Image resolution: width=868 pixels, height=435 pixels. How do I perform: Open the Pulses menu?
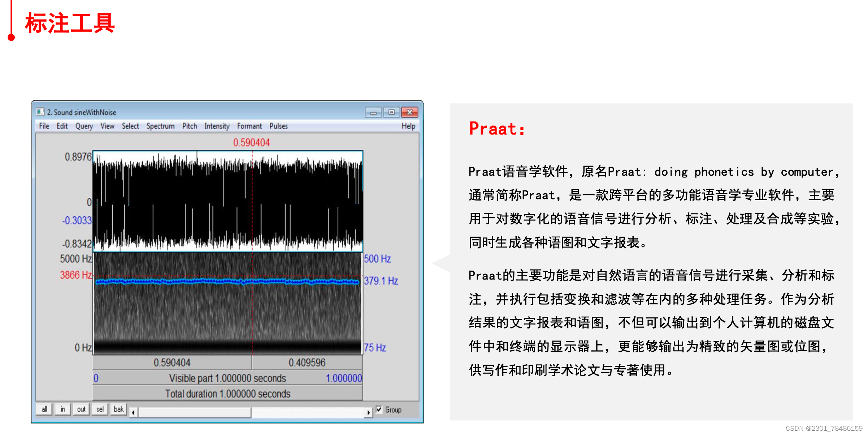point(278,126)
